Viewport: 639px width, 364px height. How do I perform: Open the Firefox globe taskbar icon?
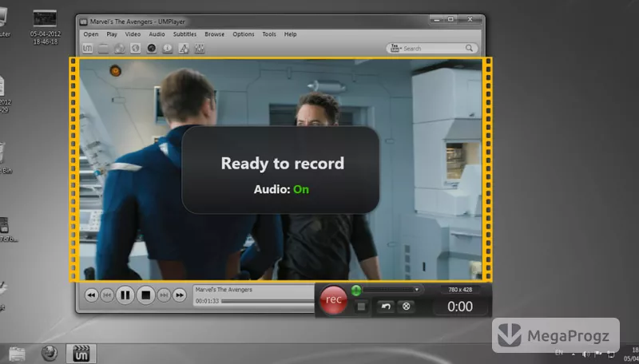(x=50, y=353)
